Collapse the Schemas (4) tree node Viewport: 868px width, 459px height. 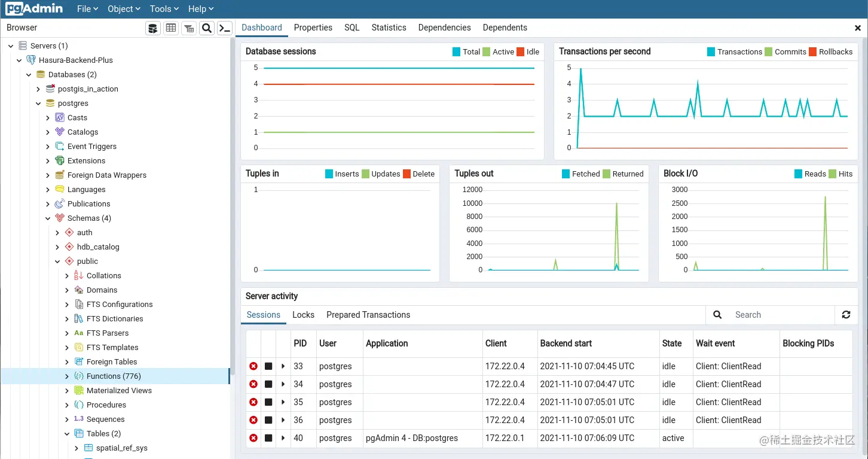click(x=48, y=218)
